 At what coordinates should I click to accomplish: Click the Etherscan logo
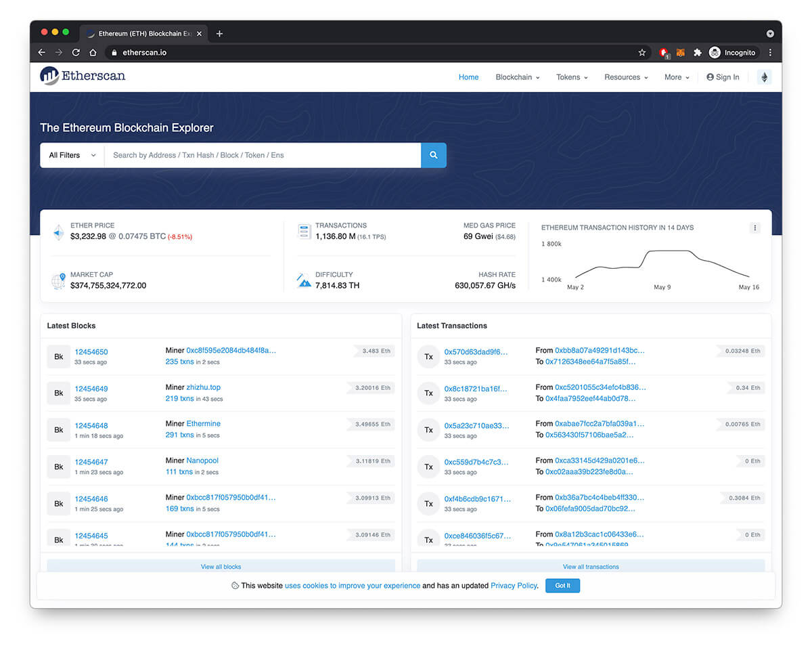coord(83,76)
